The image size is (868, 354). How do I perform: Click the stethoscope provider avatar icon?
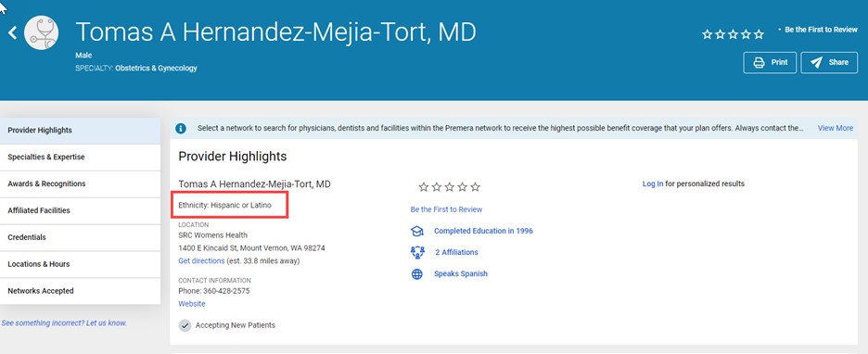(x=42, y=33)
